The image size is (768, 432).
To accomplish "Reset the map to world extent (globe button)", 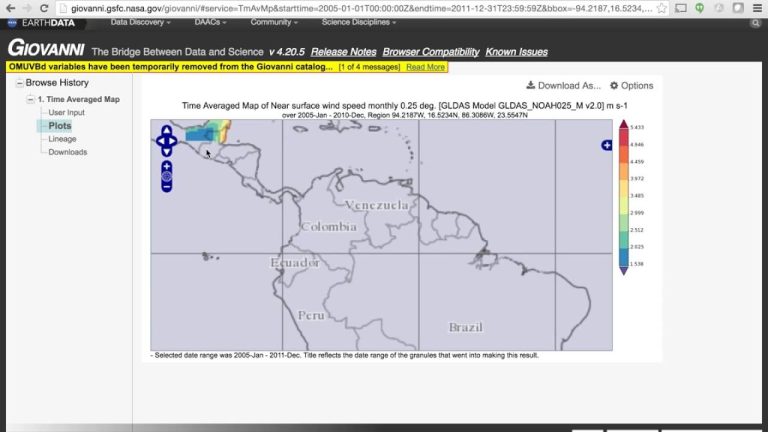I will [167, 176].
